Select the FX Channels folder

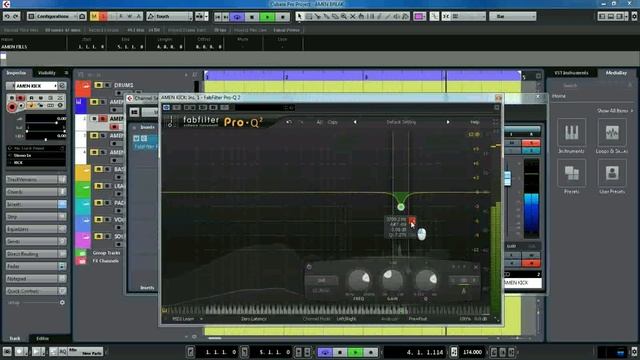106,260
